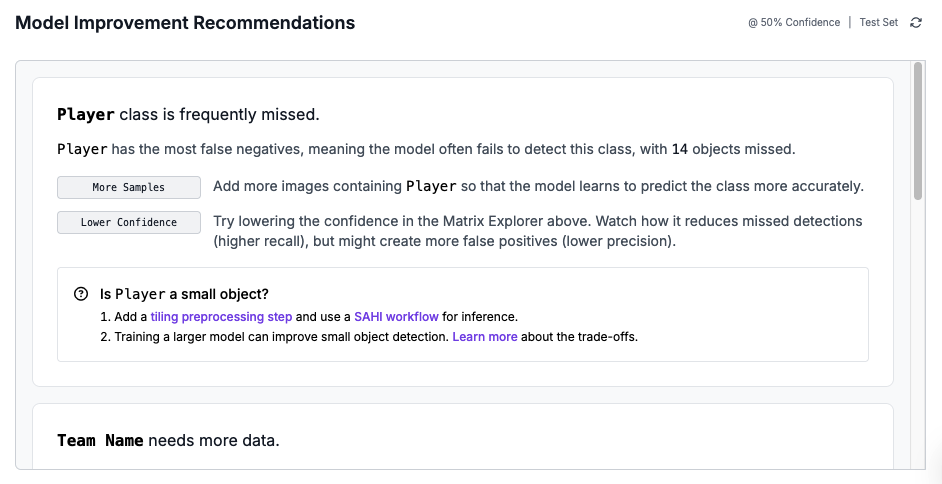Click the 'Team Name needs more data' heading
This screenshot has height=484, width=942.
click(168, 440)
